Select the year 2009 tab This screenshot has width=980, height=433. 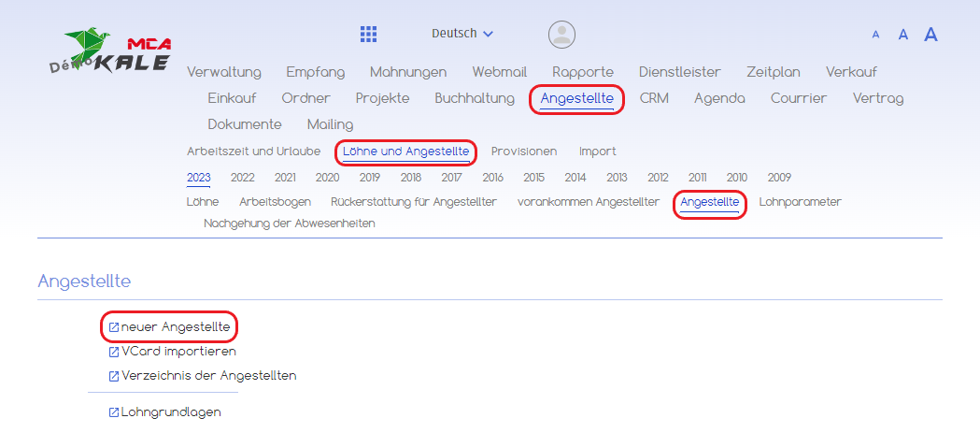click(779, 178)
